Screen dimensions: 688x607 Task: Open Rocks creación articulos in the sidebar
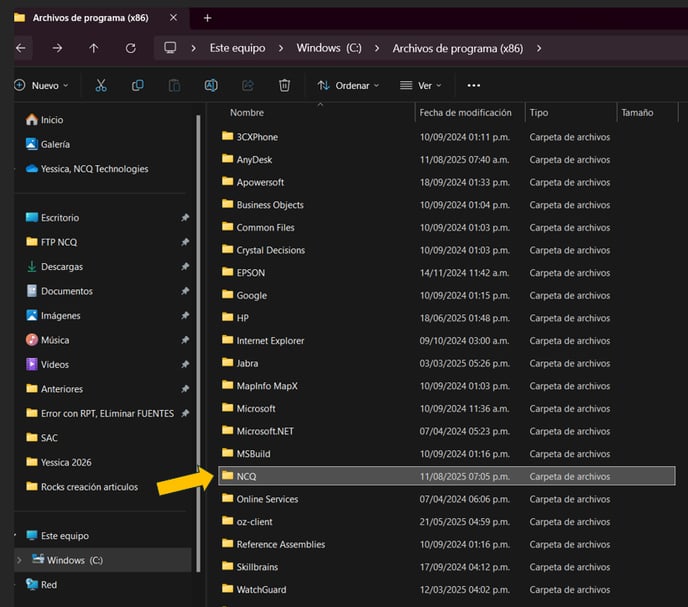click(82, 487)
